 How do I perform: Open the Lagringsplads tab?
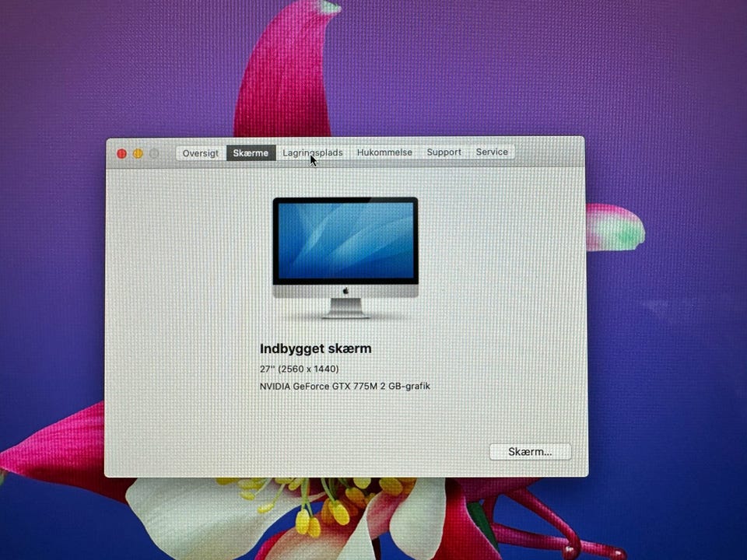pyautogui.click(x=313, y=152)
